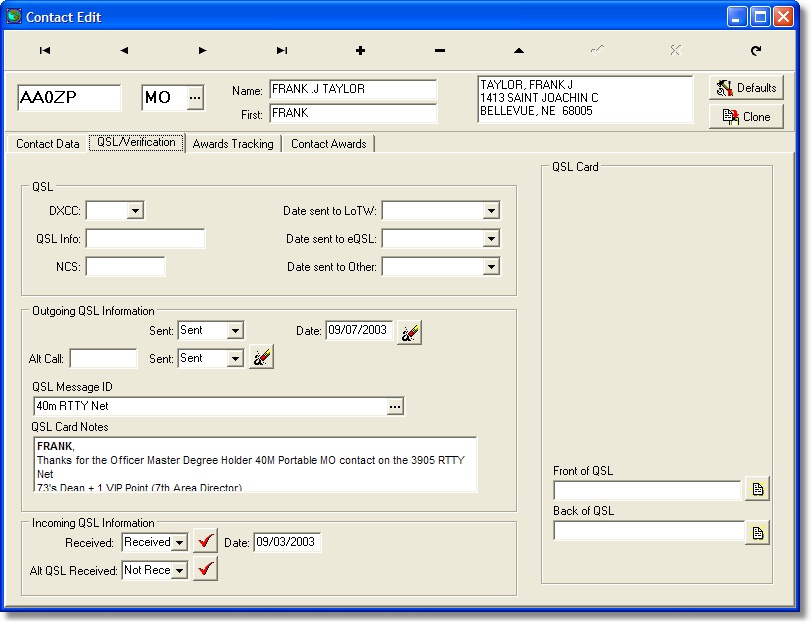Open Date sent to eQSL dropdown

coord(490,239)
